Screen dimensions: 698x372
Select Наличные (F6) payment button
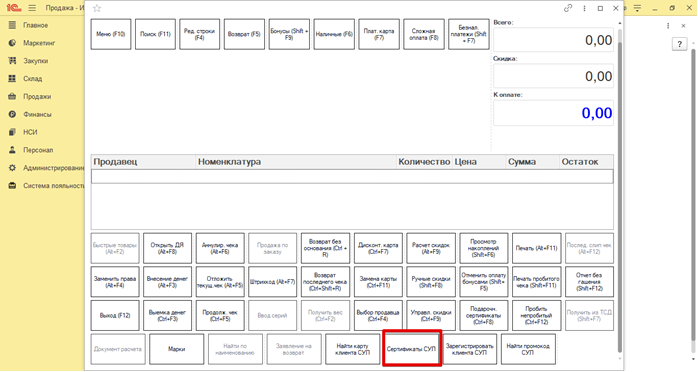click(x=334, y=34)
